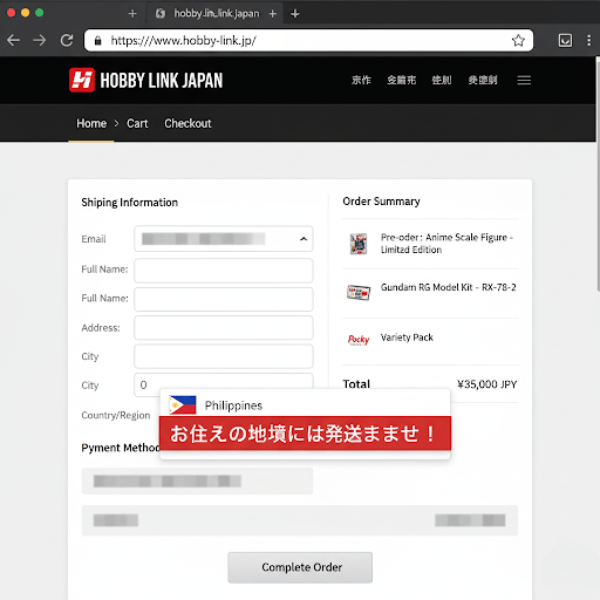Click the first Full Name input field
The image size is (600, 600).
(x=223, y=270)
